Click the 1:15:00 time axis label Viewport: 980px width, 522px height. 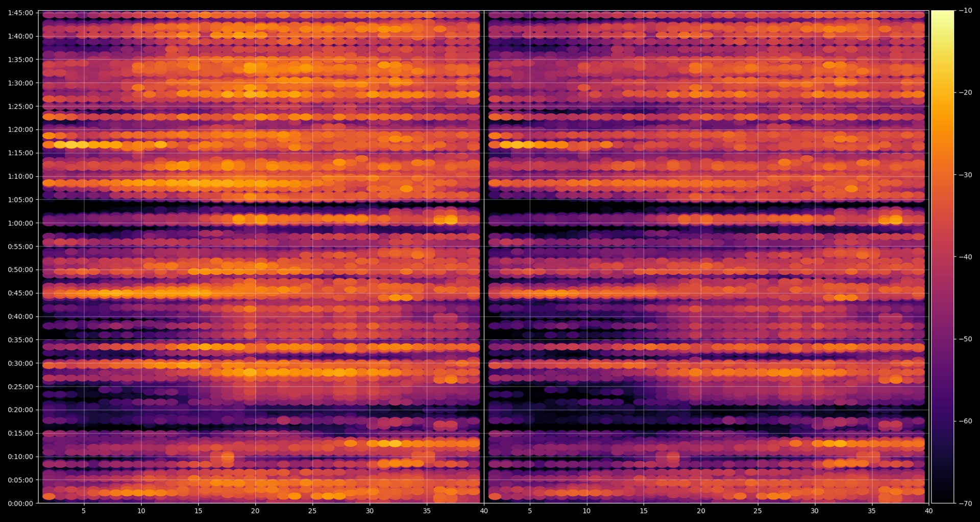tap(20, 153)
